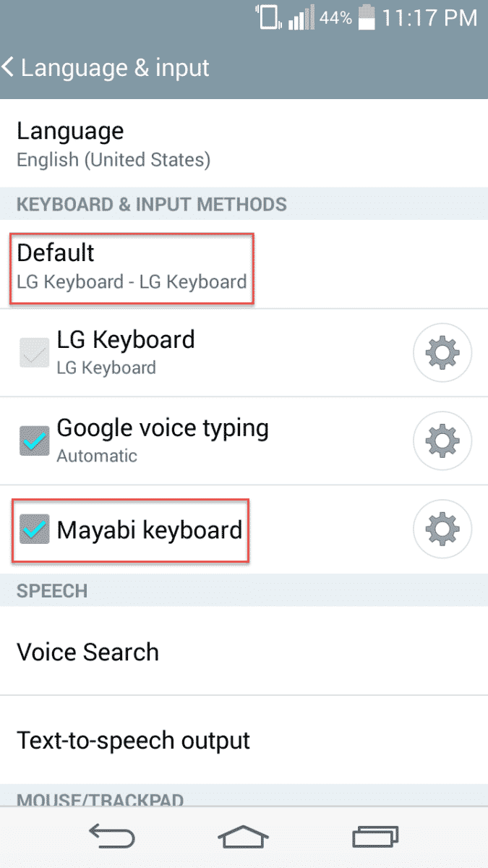Open Google voice typing settings gear
This screenshot has height=868, width=488.
click(442, 441)
